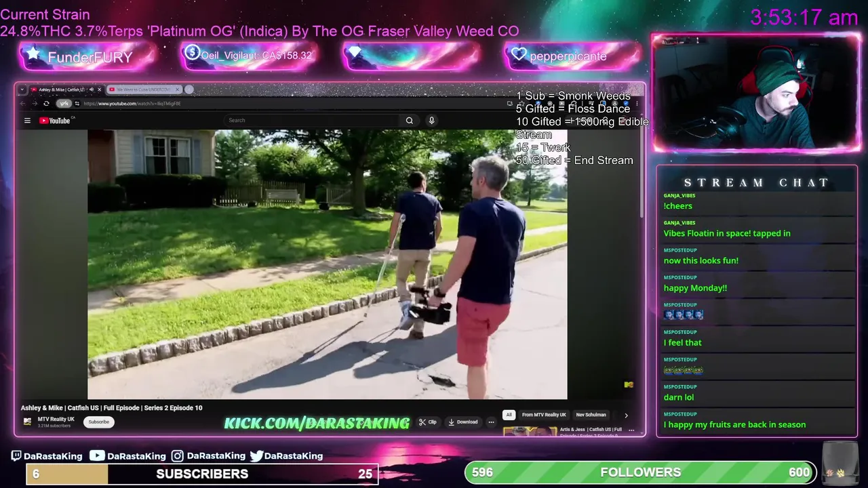This screenshot has height=488, width=868.
Task: Open more actions menu beside Download
Action: click(491, 422)
